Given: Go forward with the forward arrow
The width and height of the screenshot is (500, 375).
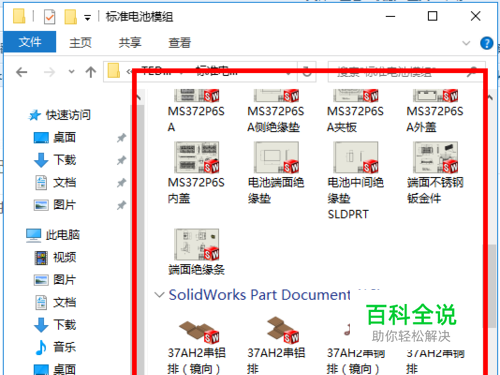Looking at the screenshot, I should click(49, 72).
